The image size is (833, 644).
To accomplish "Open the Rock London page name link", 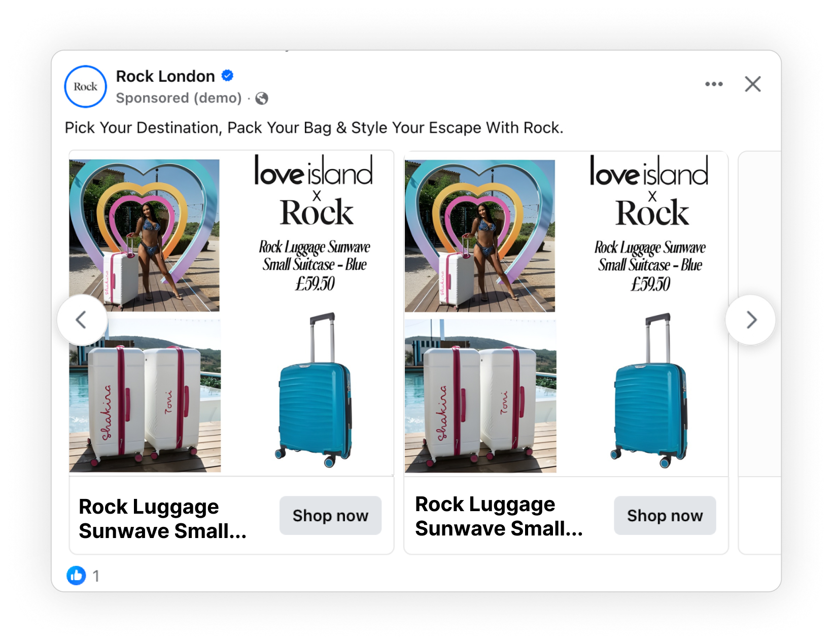I will 165,76.
